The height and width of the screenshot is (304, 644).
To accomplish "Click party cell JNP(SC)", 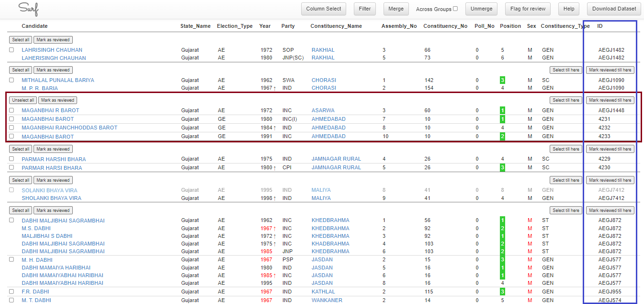I will tap(292, 58).
